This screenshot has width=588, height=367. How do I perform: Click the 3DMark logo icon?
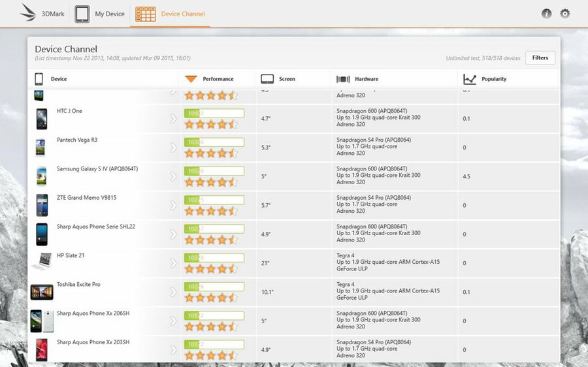click(28, 13)
